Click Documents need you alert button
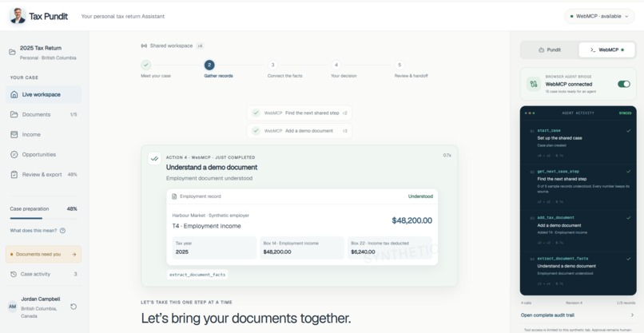 (x=43, y=254)
